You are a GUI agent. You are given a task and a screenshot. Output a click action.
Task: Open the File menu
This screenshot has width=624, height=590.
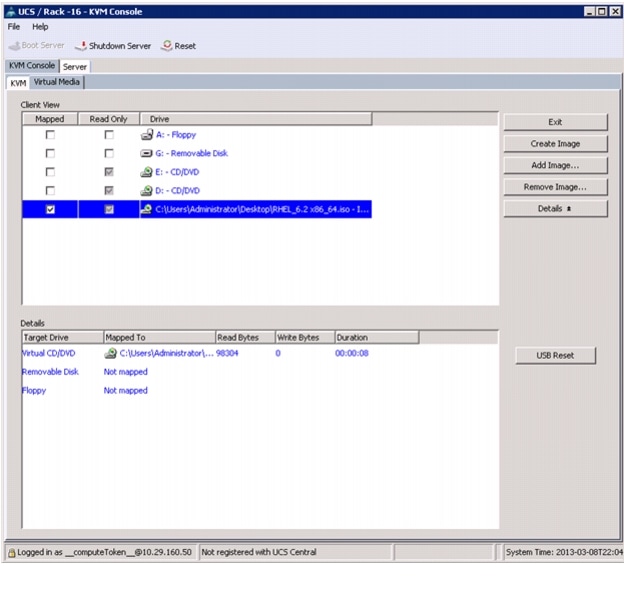tap(14, 27)
